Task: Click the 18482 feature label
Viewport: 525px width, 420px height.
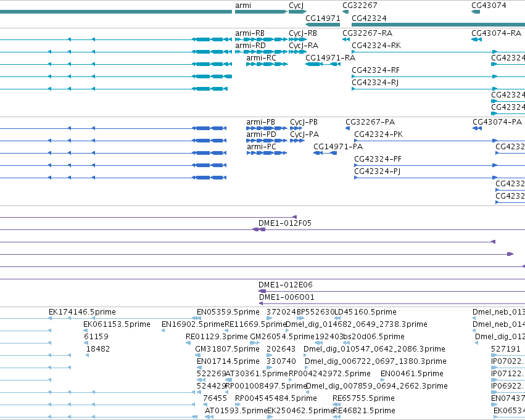Action: pos(98,350)
